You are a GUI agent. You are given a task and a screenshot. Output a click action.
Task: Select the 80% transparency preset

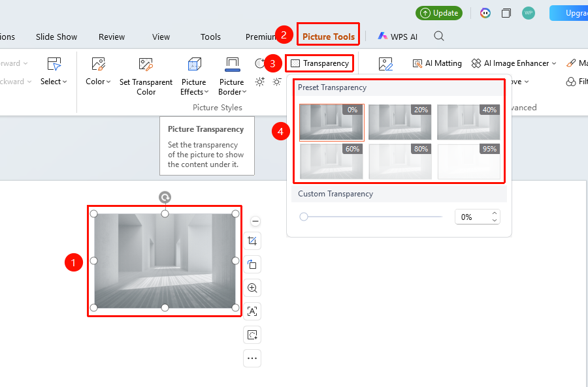[400, 161]
